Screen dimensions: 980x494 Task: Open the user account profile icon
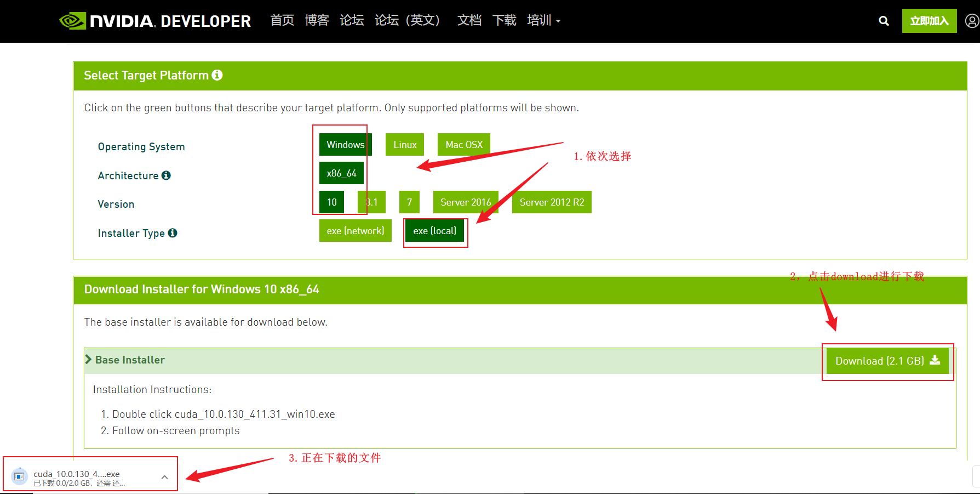(x=972, y=21)
